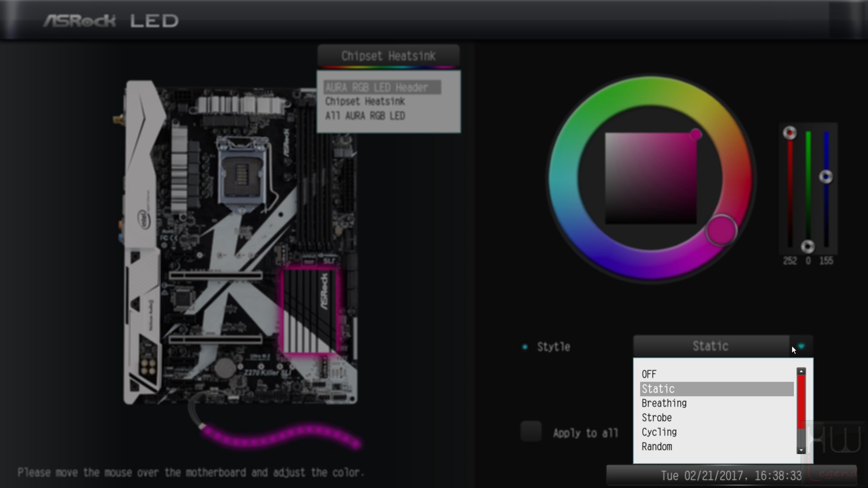Click the hue ring selector knob
Viewport: 868px width, 488px height.
tap(721, 231)
